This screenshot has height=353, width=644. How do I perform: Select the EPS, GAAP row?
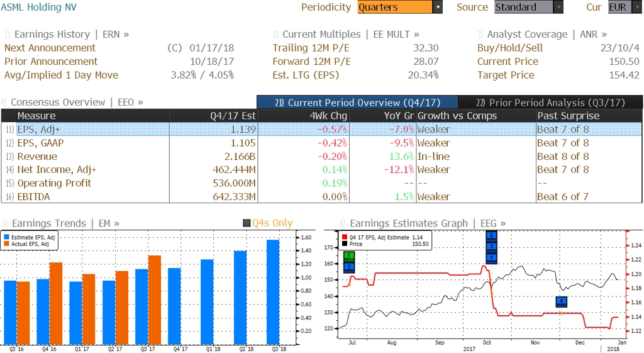click(x=321, y=143)
